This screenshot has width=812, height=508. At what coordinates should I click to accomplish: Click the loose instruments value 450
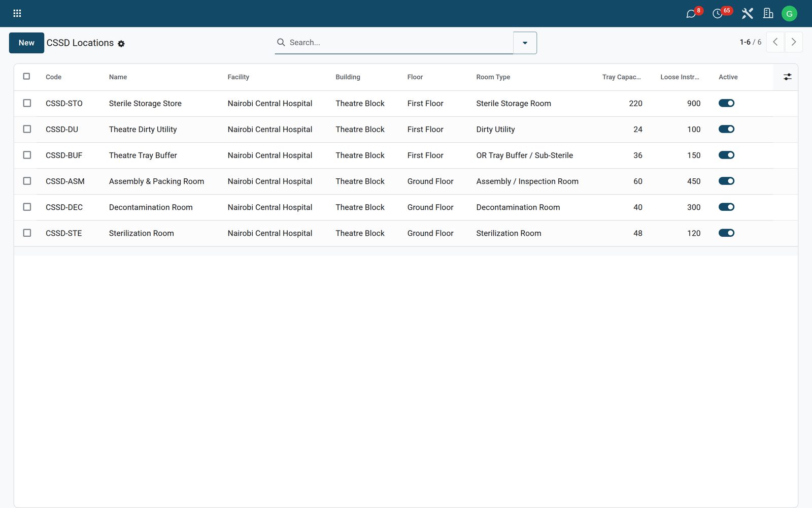click(694, 181)
